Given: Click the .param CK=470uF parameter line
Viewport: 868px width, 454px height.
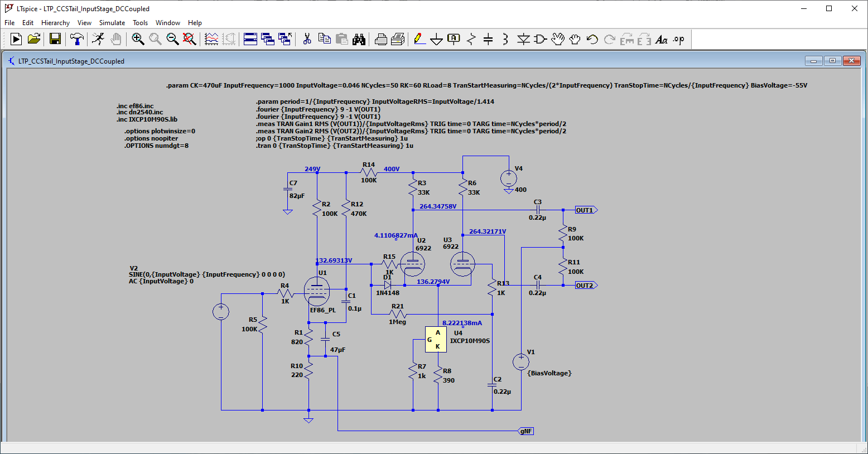Looking at the screenshot, I should (486, 85).
